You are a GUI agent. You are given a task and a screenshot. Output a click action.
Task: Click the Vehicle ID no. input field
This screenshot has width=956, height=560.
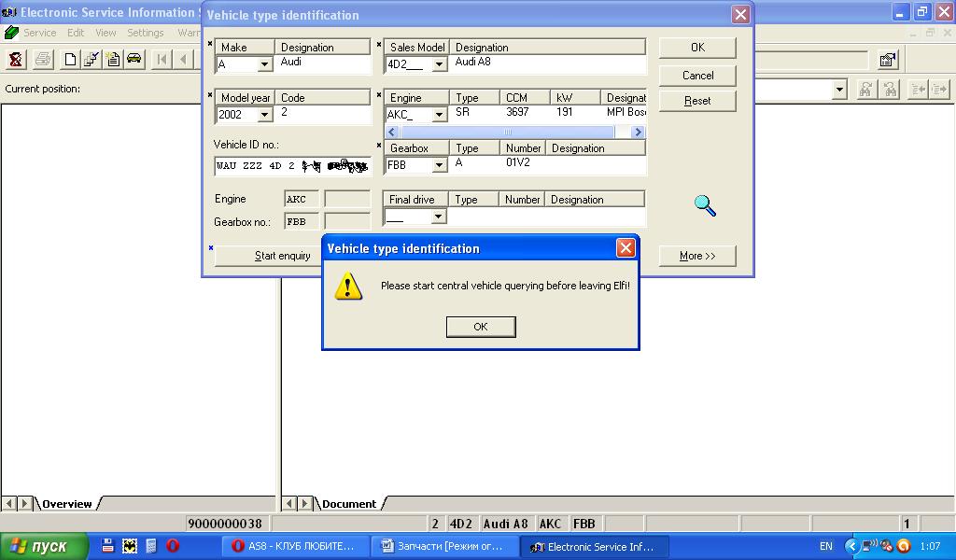coord(292,166)
